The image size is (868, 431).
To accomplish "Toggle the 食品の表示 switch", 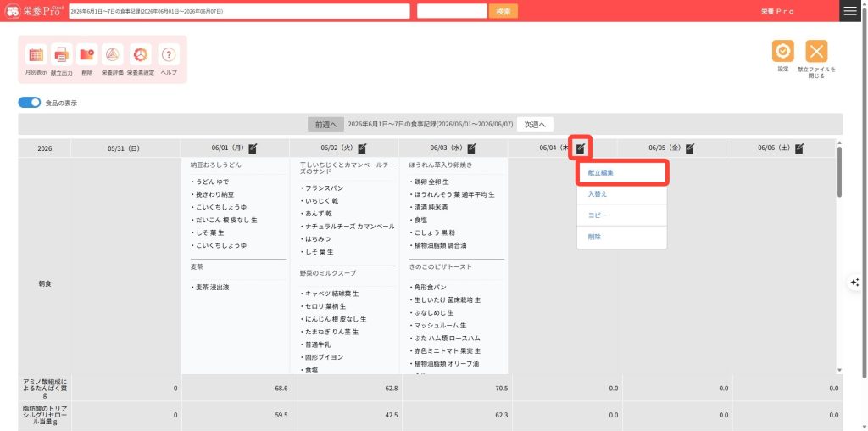I will 30,103.
